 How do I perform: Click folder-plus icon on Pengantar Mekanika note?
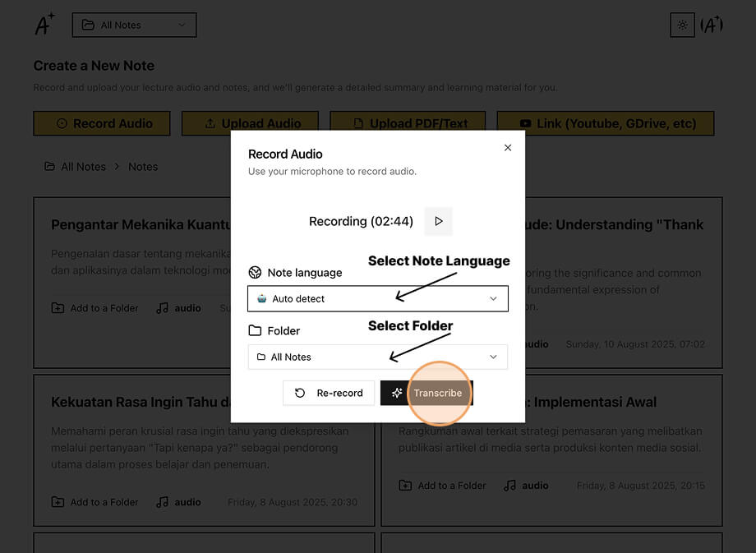pyautogui.click(x=58, y=307)
